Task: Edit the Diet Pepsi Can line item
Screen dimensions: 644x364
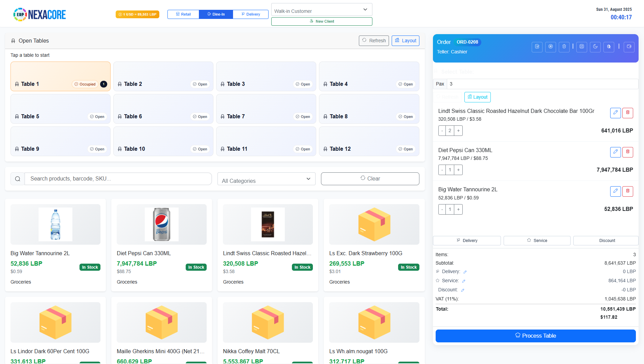Action: (615, 152)
